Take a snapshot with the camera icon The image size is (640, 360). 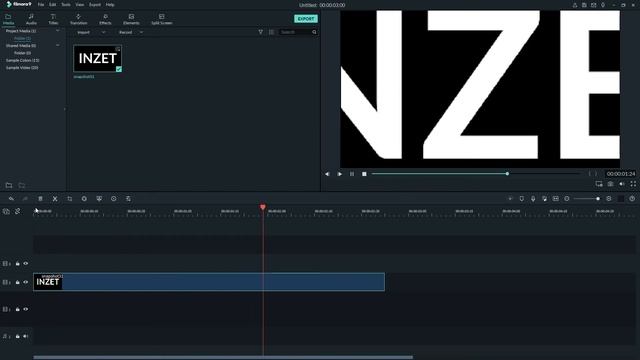tap(610, 184)
